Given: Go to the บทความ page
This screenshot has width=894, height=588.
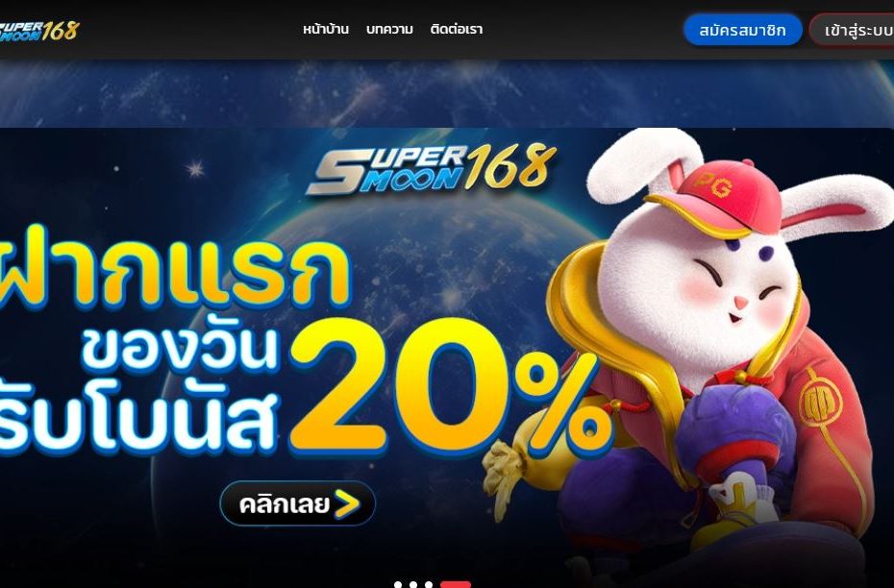Looking at the screenshot, I should tap(389, 29).
